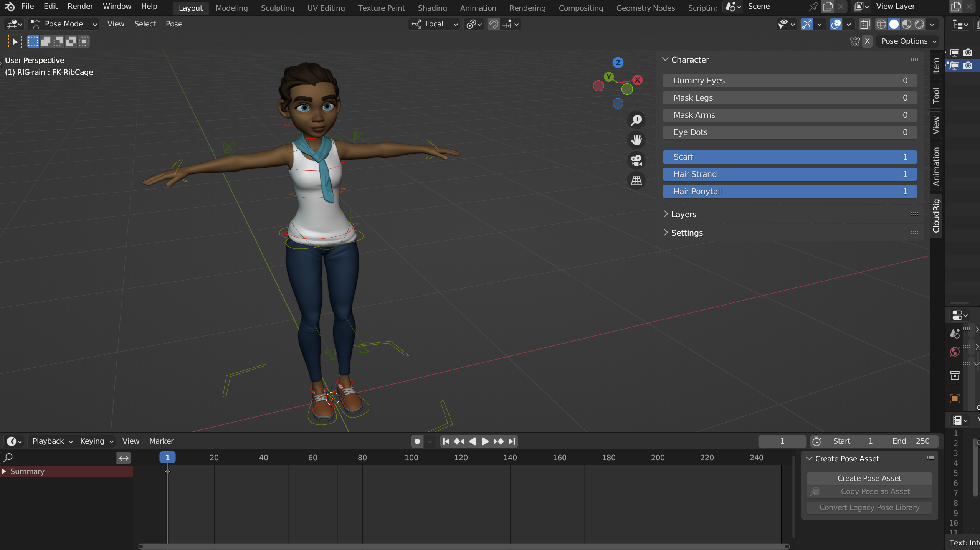Open the World properties tab icon
This screenshot has height=550, width=980.
coord(955,352)
